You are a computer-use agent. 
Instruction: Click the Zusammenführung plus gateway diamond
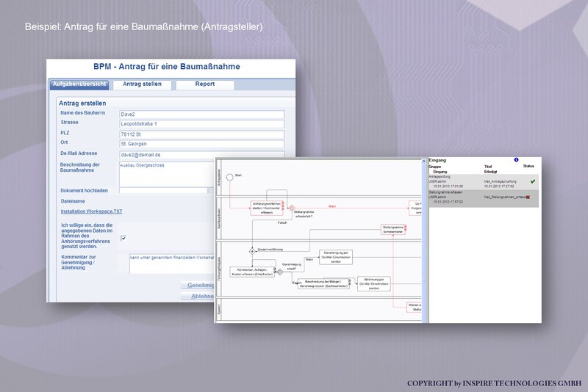click(252, 251)
